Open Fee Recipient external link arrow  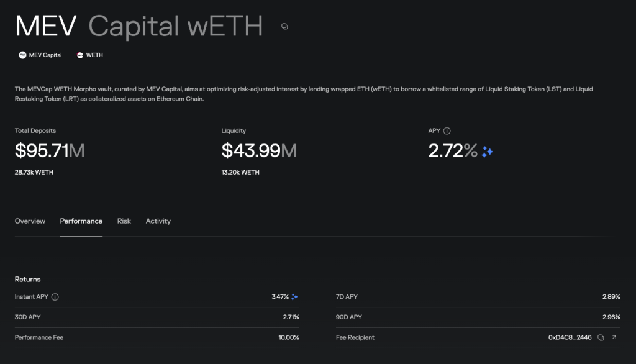pos(614,337)
